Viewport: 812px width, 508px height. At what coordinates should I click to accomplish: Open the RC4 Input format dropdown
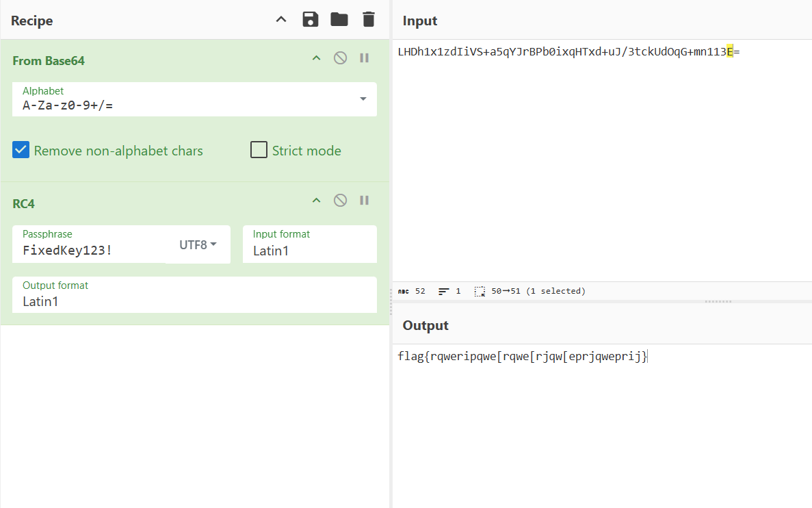[x=310, y=244]
